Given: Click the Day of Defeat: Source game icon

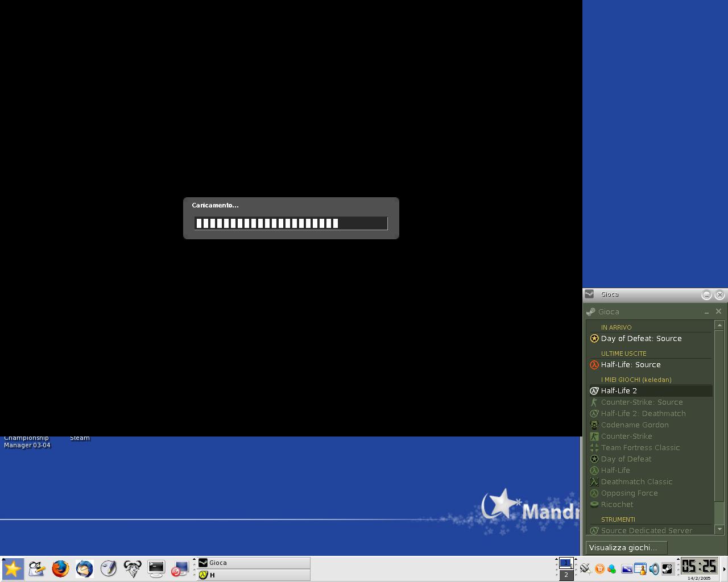Looking at the screenshot, I should tap(594, 338).
